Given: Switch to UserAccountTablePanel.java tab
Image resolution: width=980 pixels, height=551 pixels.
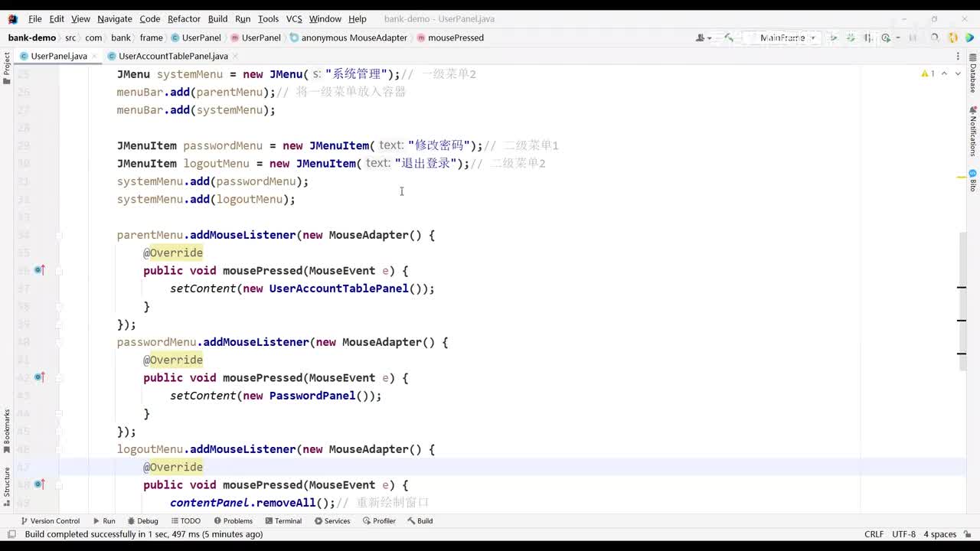Looking at the screenshot, I should tap(173, 56).
